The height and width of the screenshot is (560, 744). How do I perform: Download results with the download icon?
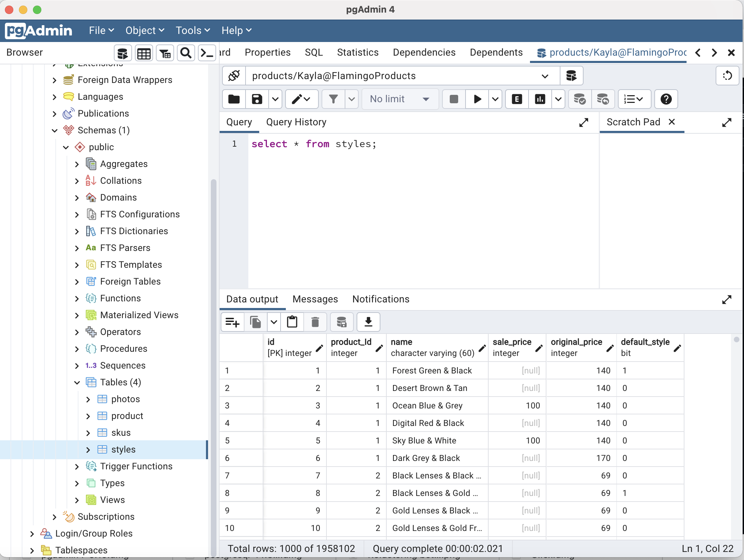click(368, 322)
